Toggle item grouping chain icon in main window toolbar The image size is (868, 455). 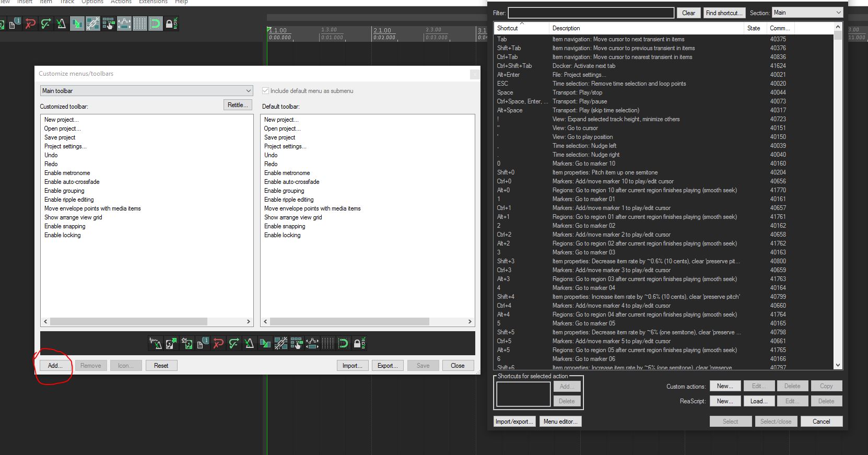coord(93,24)
